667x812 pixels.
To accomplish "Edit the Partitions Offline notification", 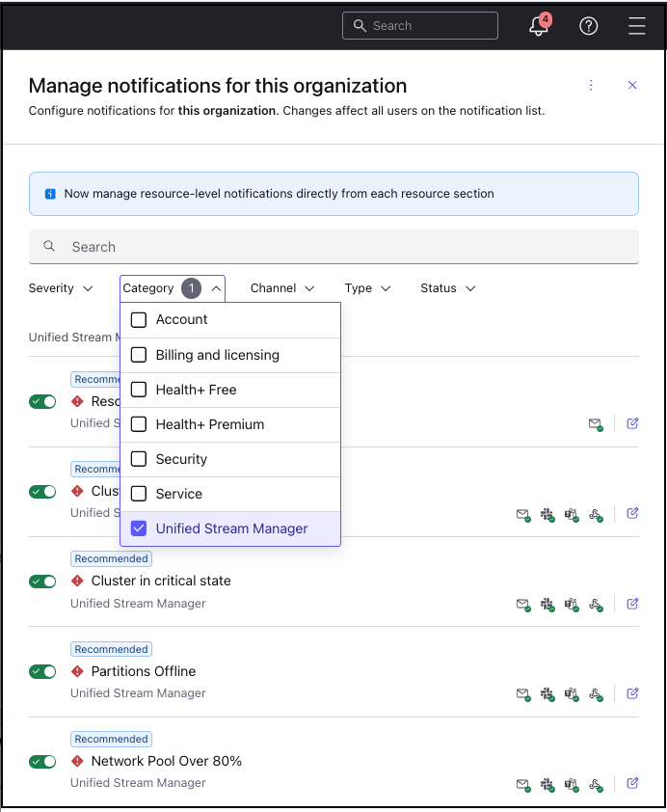I will [x=632, y=692].
